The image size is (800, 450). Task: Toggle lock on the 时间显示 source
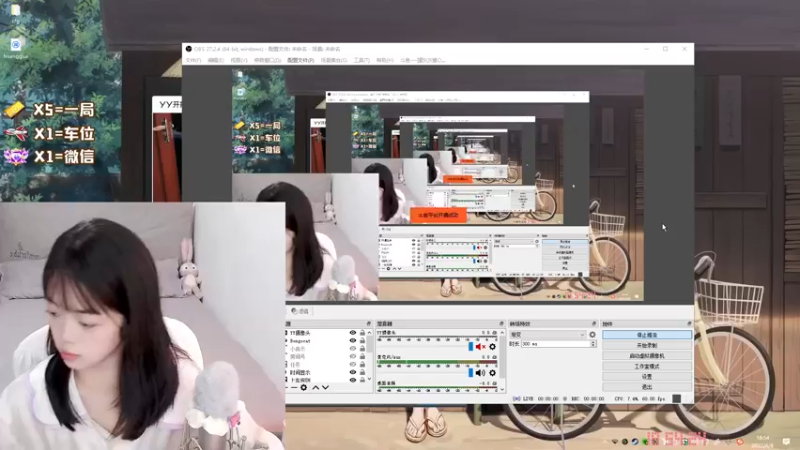362,372
